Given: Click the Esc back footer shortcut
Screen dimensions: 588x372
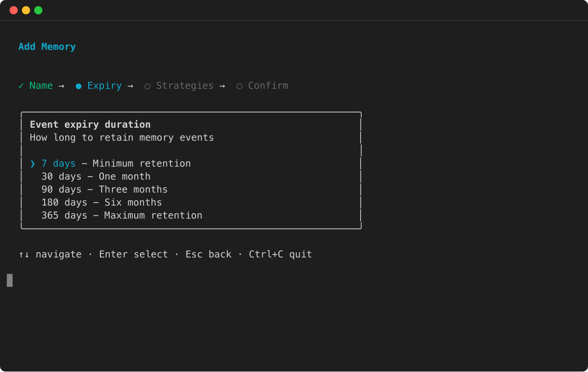Looking at the screenshot, I should click(208, 254).
